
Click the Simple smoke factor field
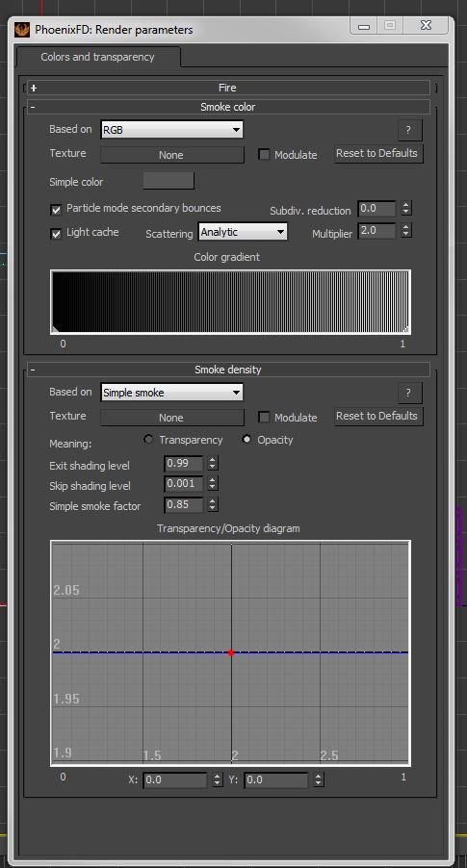(183, 505)
